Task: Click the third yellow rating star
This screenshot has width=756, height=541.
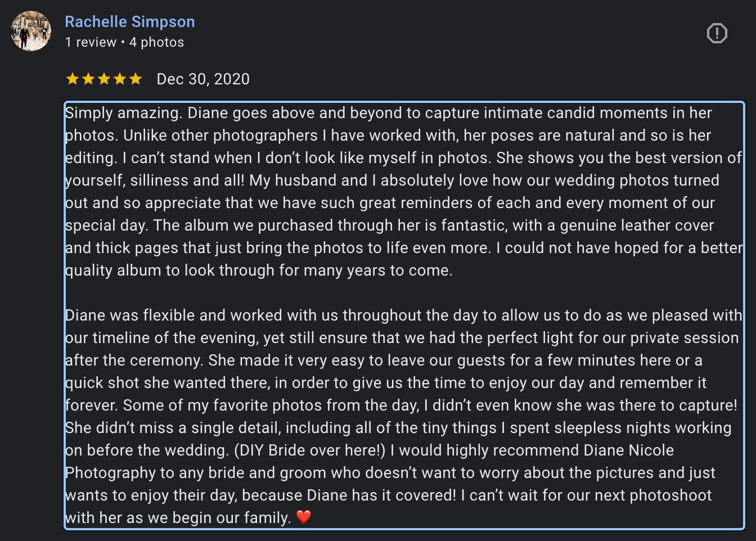Action: tap(104, 79)
